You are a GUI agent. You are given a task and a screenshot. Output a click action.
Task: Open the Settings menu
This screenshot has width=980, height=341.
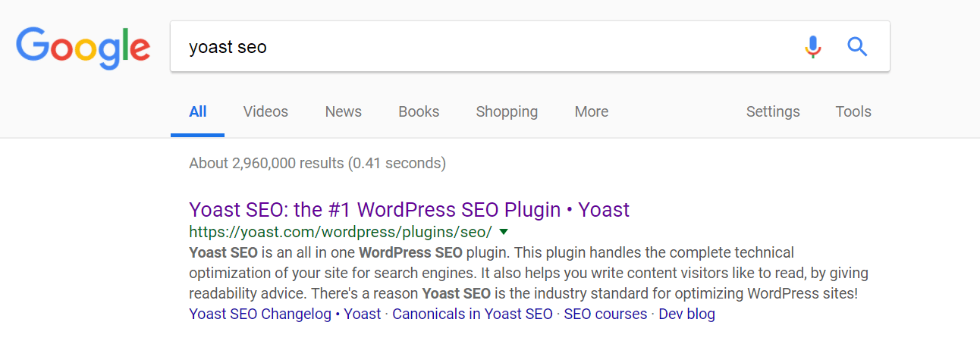point(773,111)
